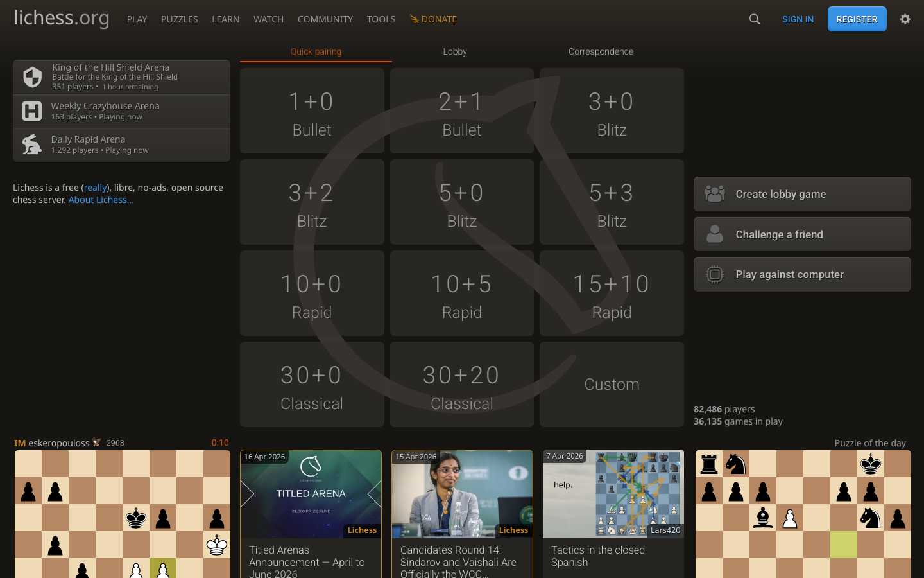Click the Daily Rapid Arena rabbit icon
The height and width of the screenshot is (578, 924).
[x=32, y=144]
